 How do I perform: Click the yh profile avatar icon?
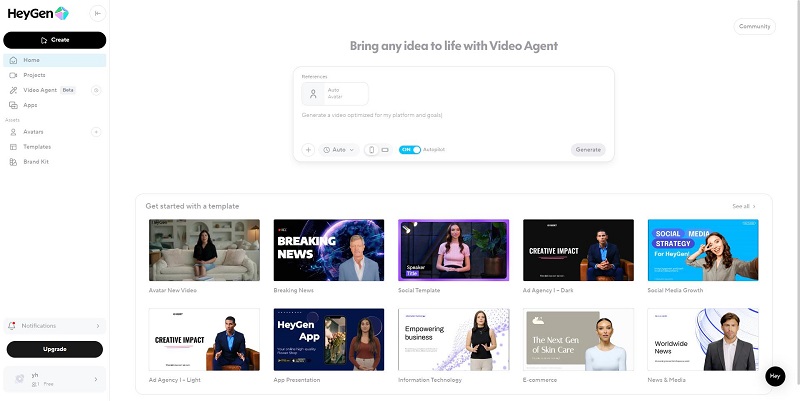(20, 379)
